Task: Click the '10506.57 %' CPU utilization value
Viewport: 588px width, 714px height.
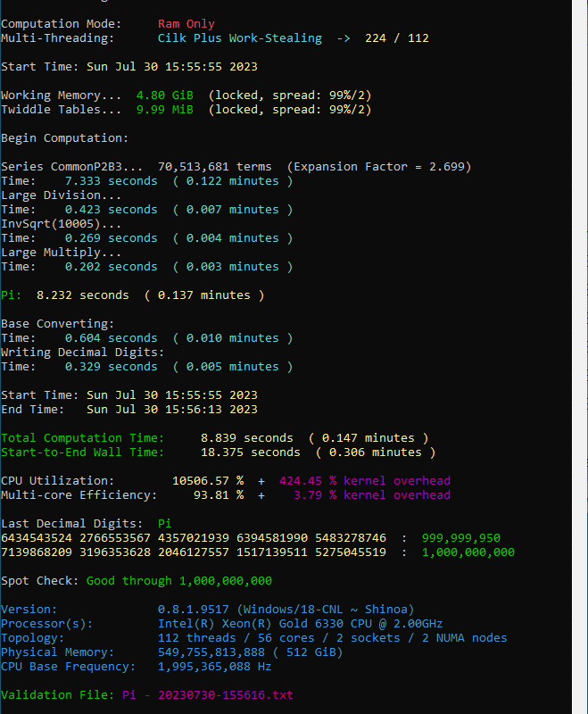Action: [x=208, y=481]
